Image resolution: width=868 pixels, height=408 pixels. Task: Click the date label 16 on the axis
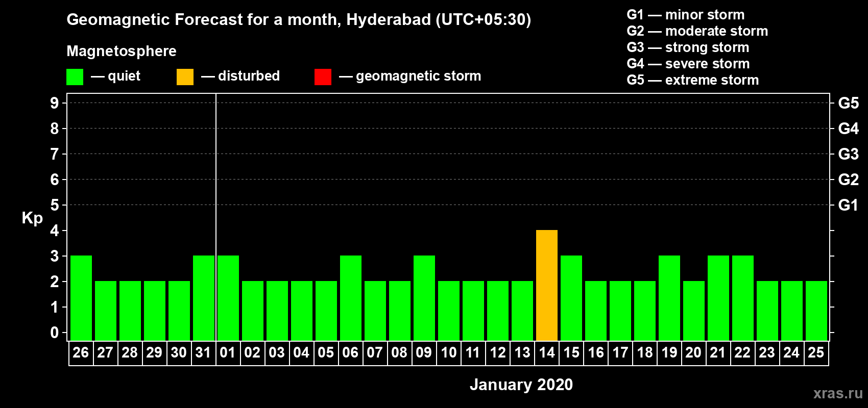596,353
